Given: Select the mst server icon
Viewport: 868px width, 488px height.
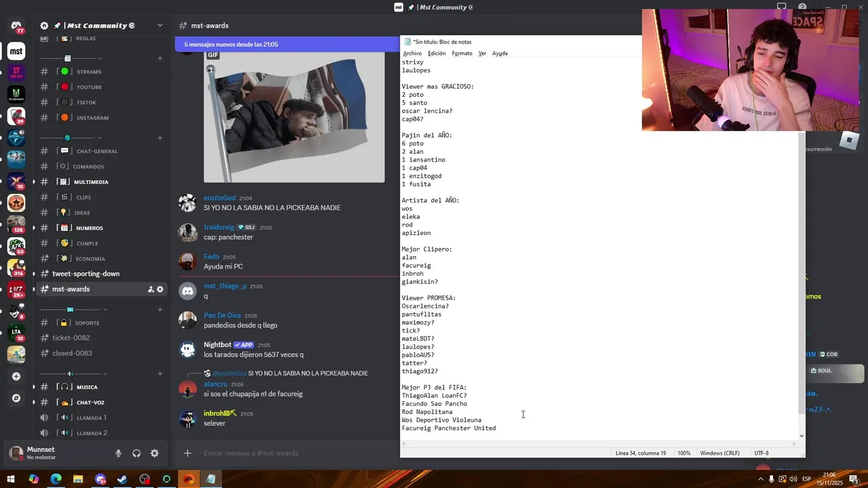Looking at the screenshot, I should (16, 51).
